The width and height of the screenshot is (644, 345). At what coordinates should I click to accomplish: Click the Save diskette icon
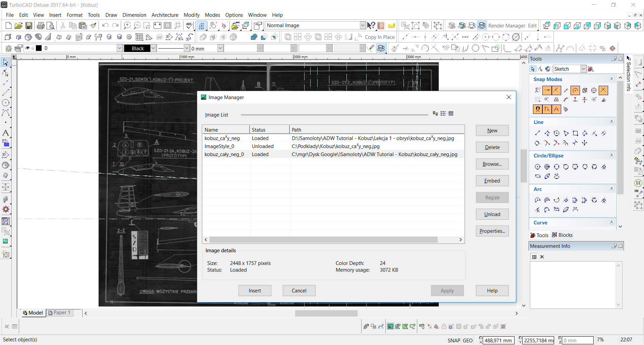(x=29, y=25)
